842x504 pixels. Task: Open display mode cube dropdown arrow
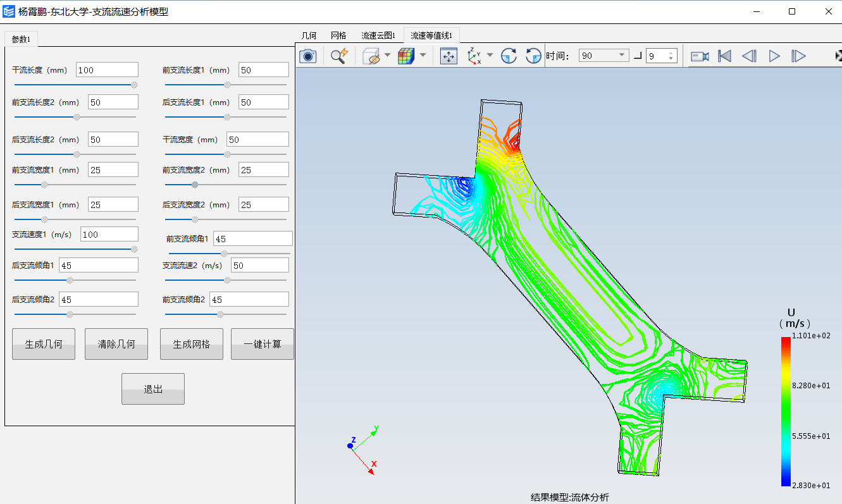(423, 56)
